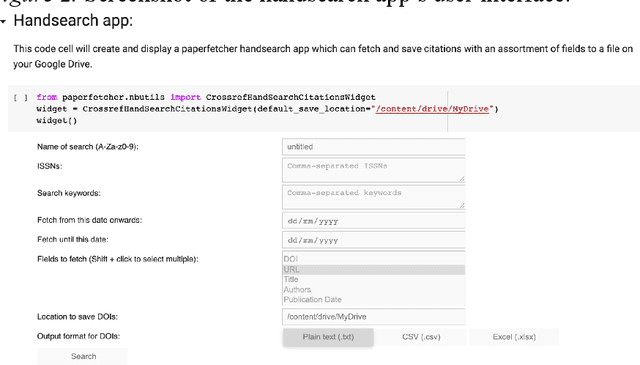Click the Output format for DOIs: label
Image resolution: width=640 pixels, height=365 pixels.
tap(78, 336)
